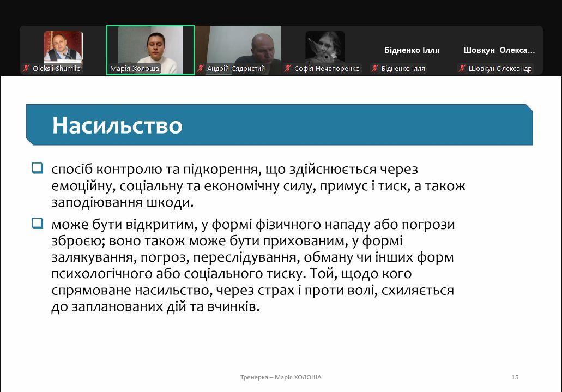
Task: Select Шовкун Олександр's participant tile
Action: pyautogui.click(x=499, y=50)
